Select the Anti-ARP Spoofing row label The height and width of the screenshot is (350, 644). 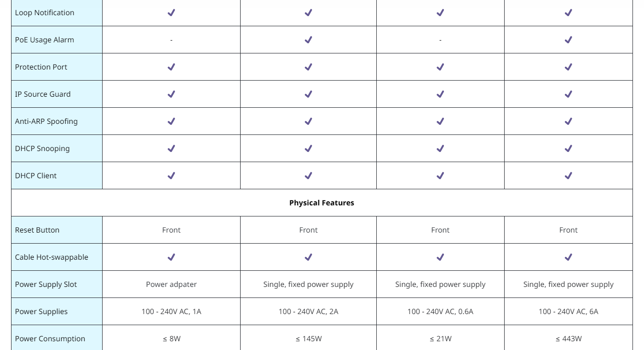click(x=46, y=121)
